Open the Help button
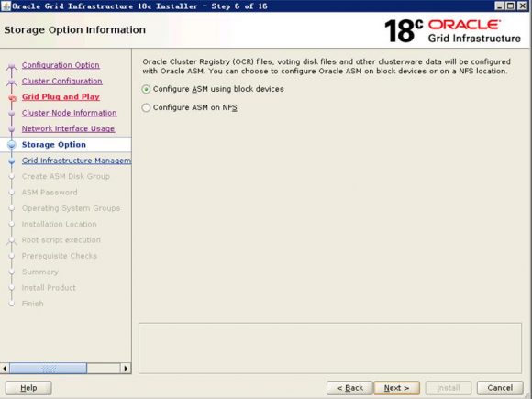This screenshot has height=399, width=532. tap(28, 388)
